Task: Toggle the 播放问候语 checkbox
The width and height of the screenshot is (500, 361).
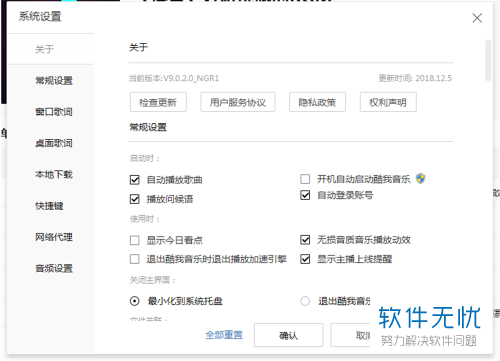Action: coord(135,199)
